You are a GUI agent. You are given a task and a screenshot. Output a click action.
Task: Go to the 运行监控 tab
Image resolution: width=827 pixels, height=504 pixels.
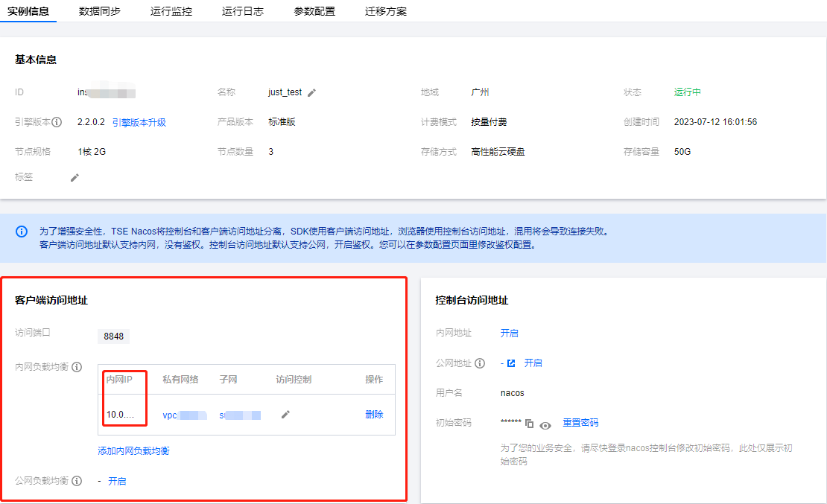(171, 11)
